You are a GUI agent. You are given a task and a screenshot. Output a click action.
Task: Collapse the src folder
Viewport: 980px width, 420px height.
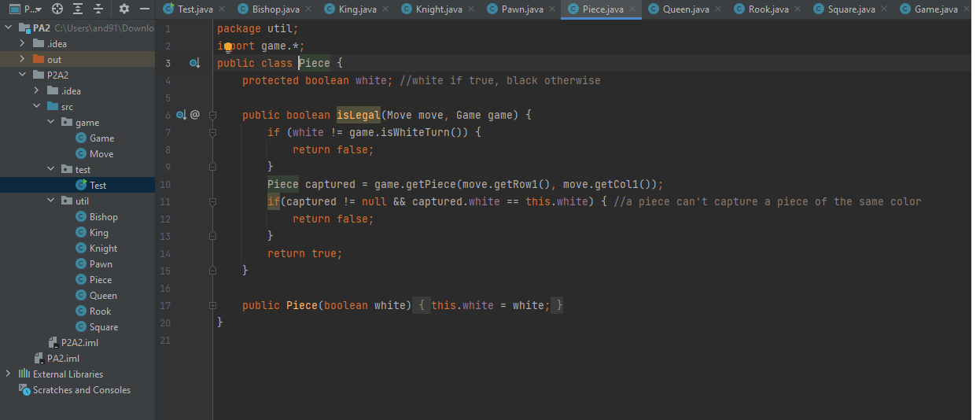37,106
